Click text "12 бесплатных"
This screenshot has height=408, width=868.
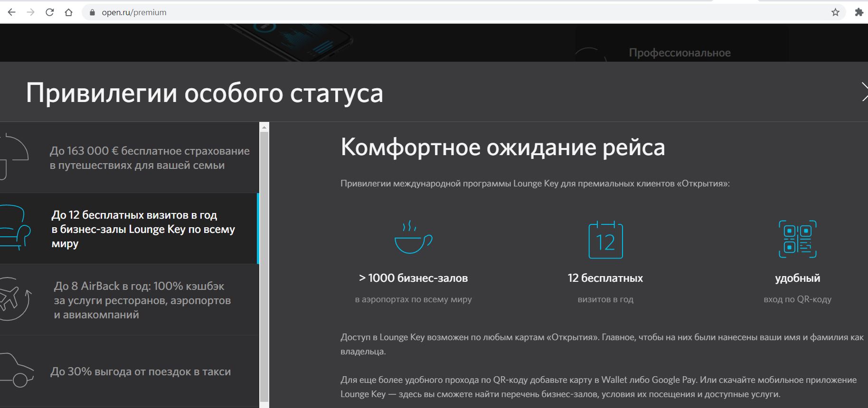(x=605, y=278)
